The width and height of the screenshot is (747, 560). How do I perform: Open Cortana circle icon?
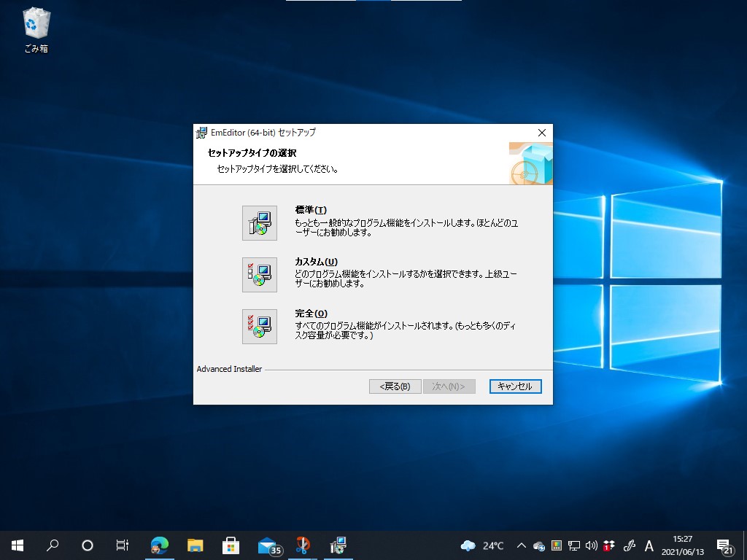click(x=88, y=545)
